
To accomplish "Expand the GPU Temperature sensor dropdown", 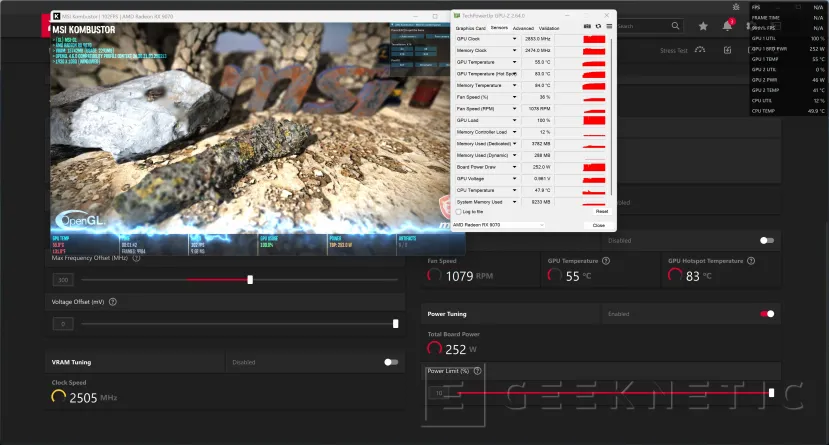I will (514, 62).
